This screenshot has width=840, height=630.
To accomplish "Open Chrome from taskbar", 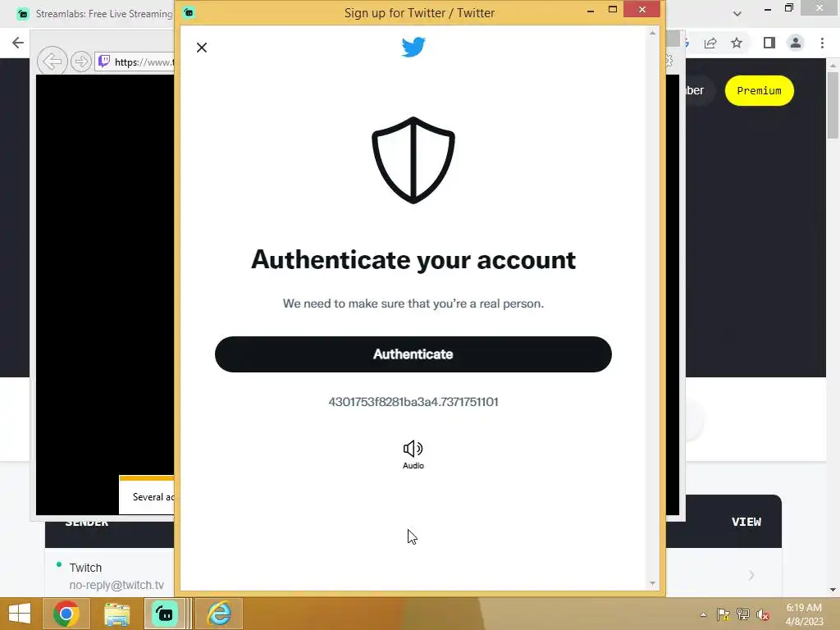I will pos(66,614).
